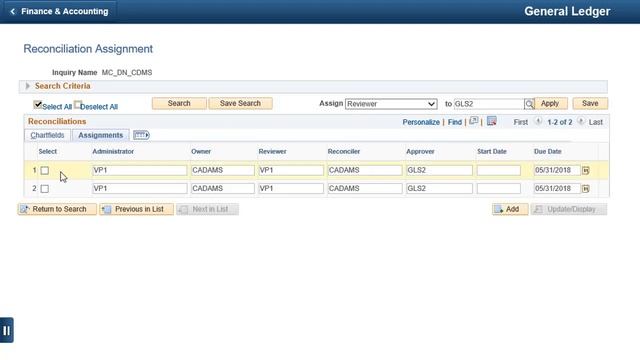This screenshot has width=640, height=360.
Task: Click row 2 Start Date field
Action: point(499,189)
